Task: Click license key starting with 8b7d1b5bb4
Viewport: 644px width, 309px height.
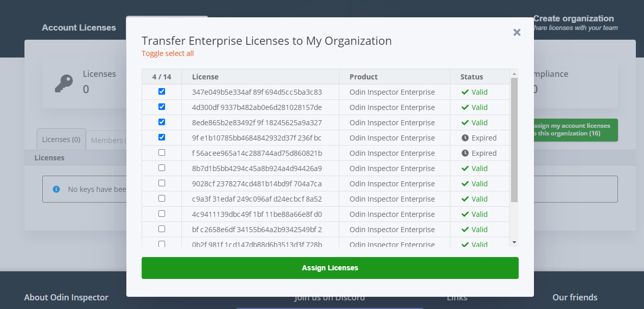Action: coord(257,168)
